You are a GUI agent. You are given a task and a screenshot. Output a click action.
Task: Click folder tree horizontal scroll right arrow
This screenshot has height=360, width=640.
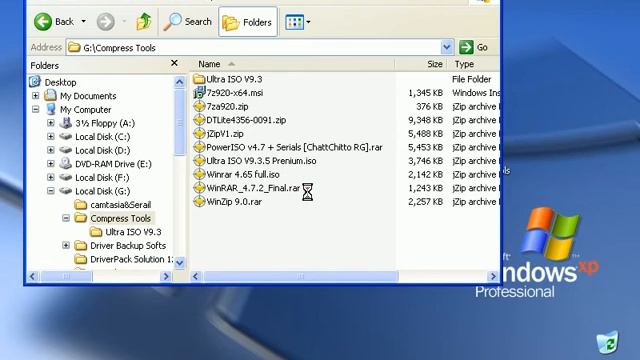pos(166,276)
